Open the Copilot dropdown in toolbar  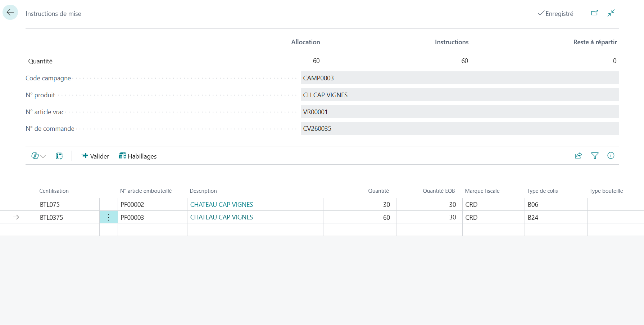pos(38,156)
